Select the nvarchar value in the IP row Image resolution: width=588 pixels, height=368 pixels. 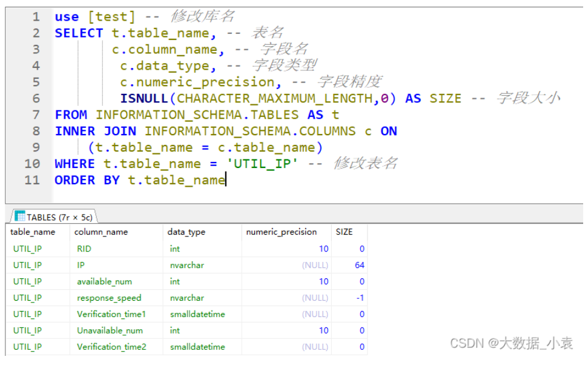tap(188, 265)
